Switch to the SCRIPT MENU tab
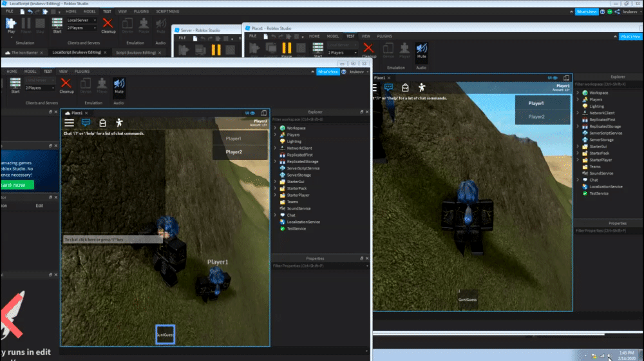 click(167, 12)
